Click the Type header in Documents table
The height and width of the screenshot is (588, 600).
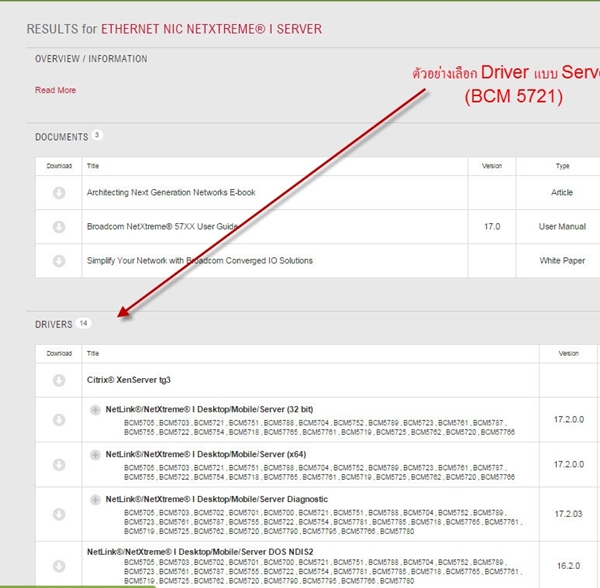(562, 166)
